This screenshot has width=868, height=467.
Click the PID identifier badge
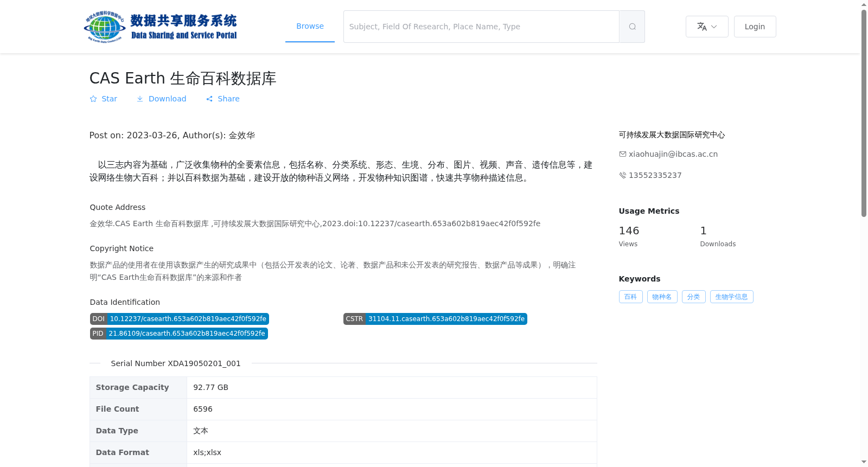[179, 334]
